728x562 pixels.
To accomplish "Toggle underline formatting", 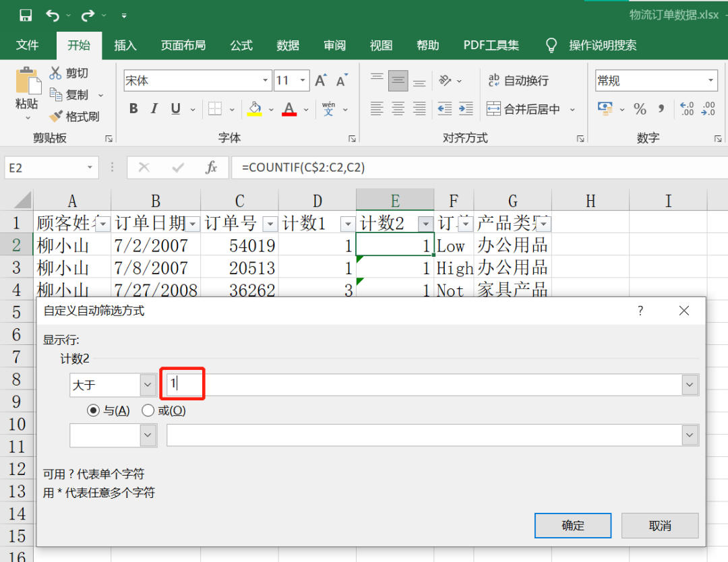I will click(x=175, y=108).
